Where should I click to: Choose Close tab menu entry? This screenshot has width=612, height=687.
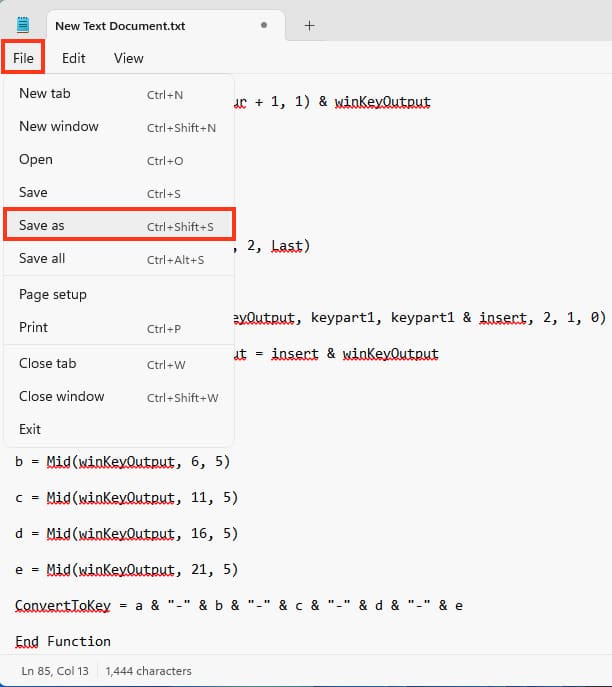pos(47,364)
